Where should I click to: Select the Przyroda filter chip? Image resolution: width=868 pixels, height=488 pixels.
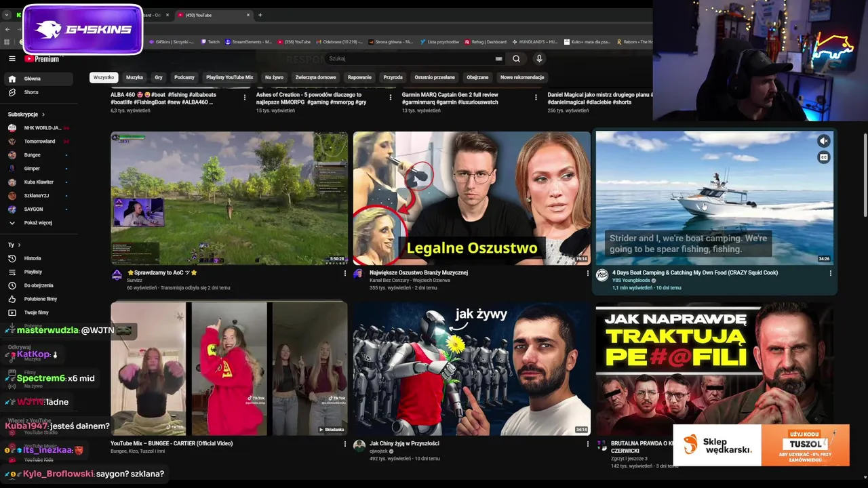pos(393,77)
